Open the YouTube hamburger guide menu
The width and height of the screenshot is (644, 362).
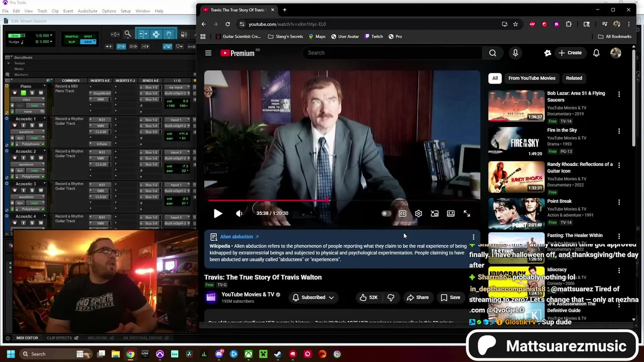tap(208, 53)
